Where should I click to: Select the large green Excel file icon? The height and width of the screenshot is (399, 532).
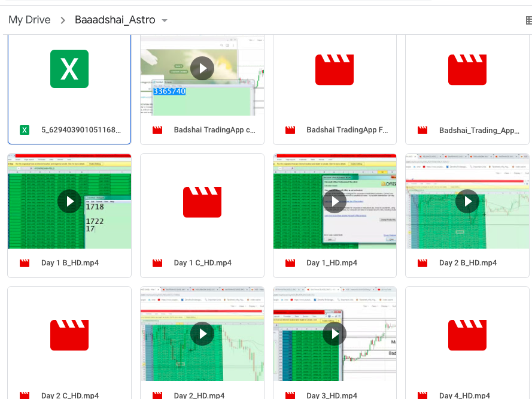(x=69, y=69)
